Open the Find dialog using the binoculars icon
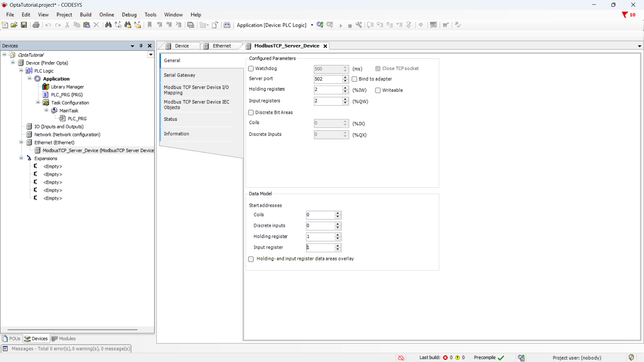Screen dimensions: 644x362 coord(109,25)
